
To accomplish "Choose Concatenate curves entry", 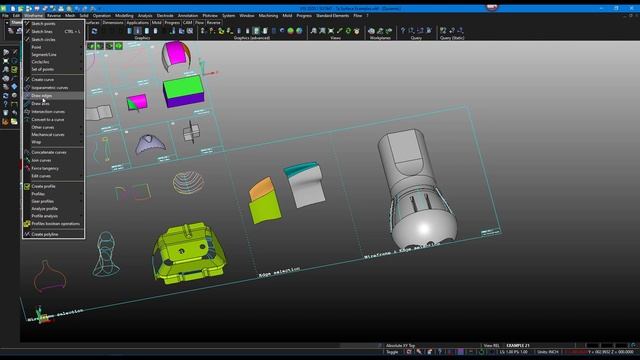I will tap(53, 152).
